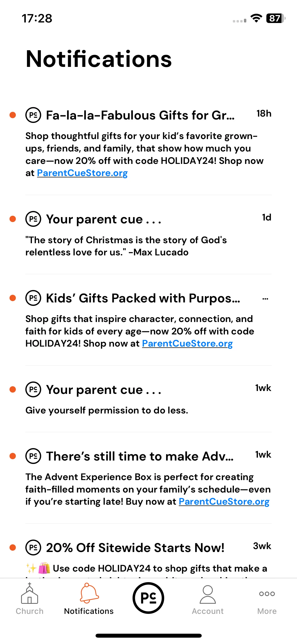
Task: Tap the unread dot on 1d parent cue
Action: point(13,219)
